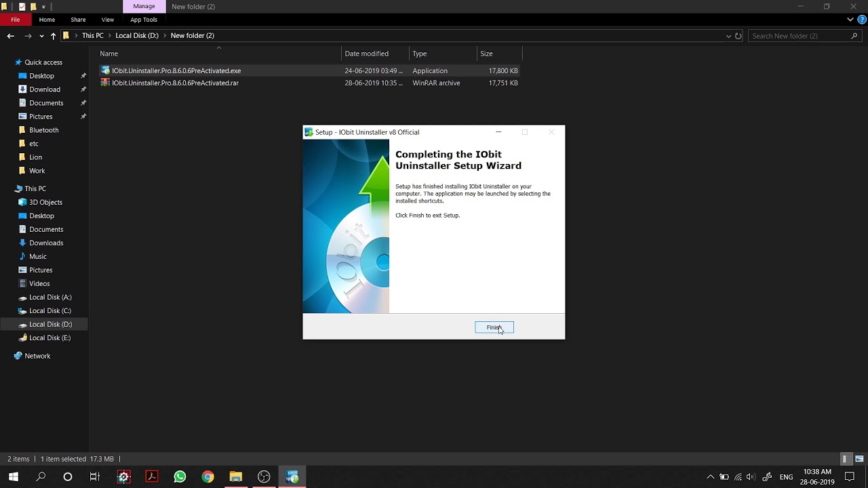Viewport: 868px width, 488px height.
Task: Open recent locations dropdown arrow
Action: (41, 36)
